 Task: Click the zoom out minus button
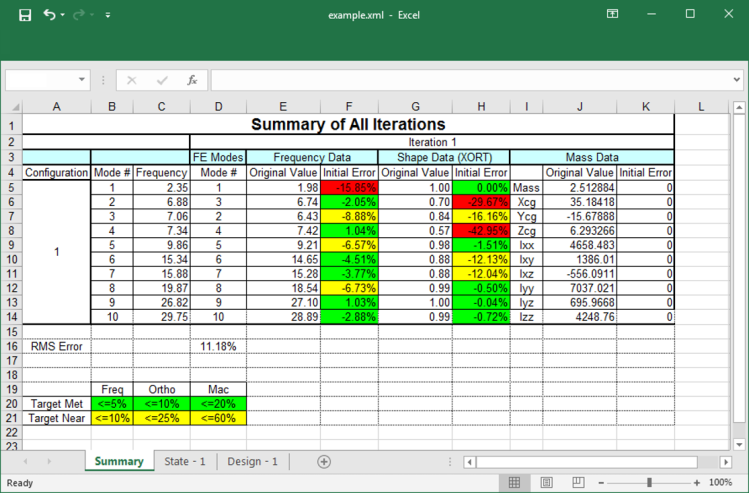(x=601, y=483)
